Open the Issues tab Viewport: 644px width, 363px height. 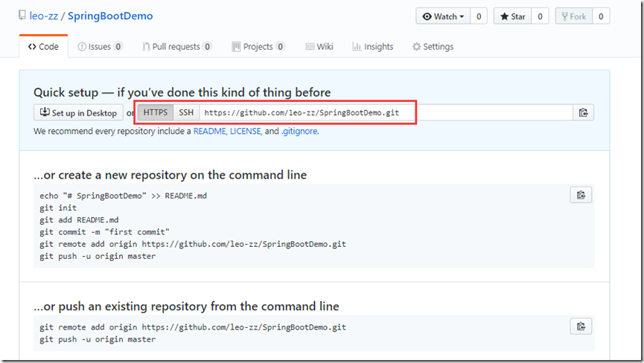100,47
